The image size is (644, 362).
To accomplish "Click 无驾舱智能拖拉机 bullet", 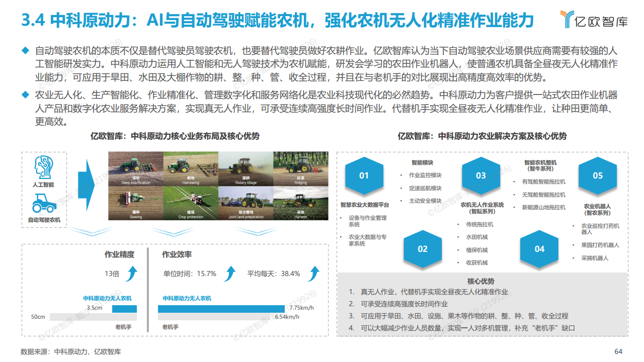I will click(543, 195).
